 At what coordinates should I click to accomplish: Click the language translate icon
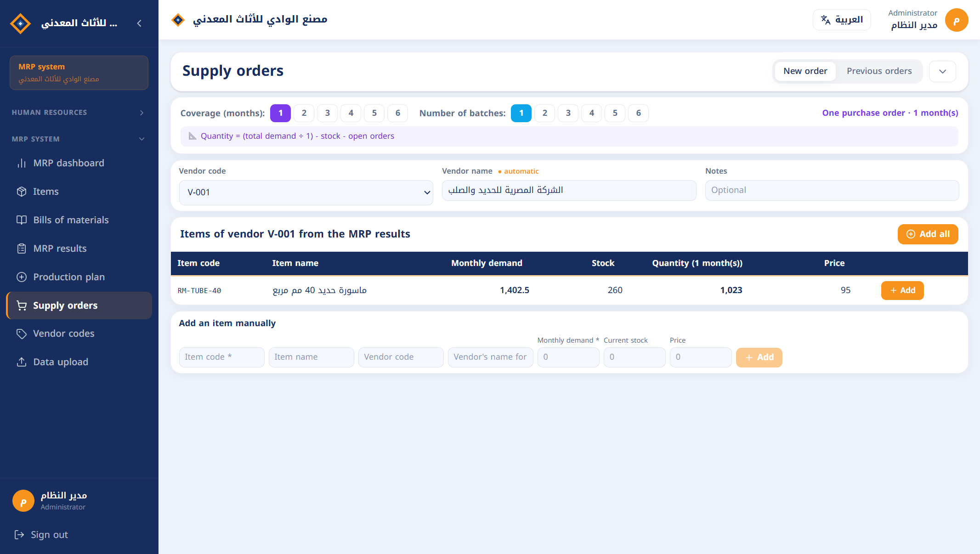(826, 20)
